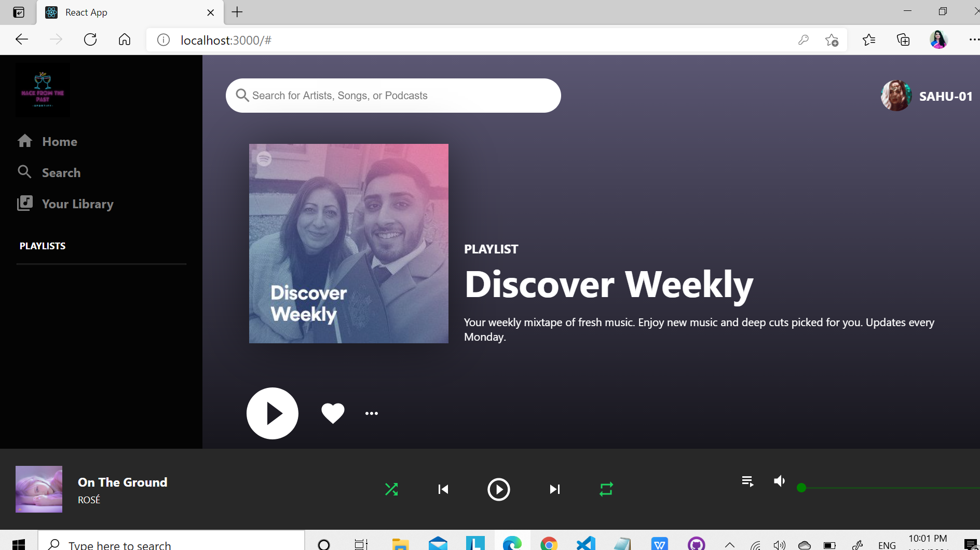The width and height of the screenshot is (980, 550).
Task: Click the SAHU-01 username
Action: pos(946,96)
